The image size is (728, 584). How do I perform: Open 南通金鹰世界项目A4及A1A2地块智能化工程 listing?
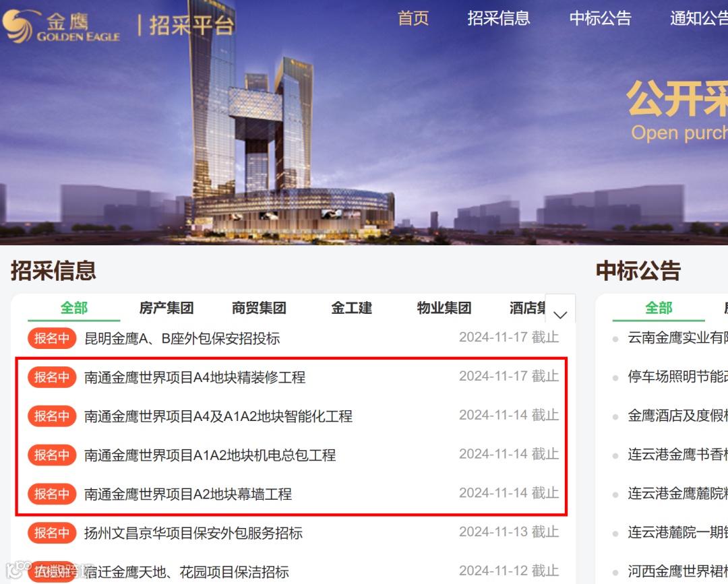(x=218, y=416)
